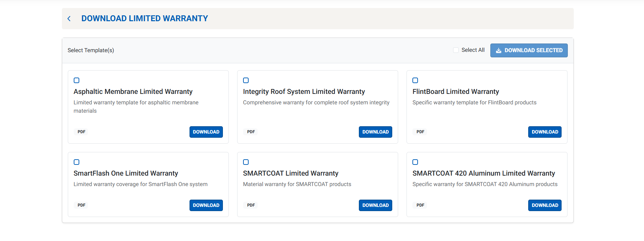644x241 pixels.
Task: Download the Asphaltic Membrane Limited Warranty
Action: [x=206, y=132]
